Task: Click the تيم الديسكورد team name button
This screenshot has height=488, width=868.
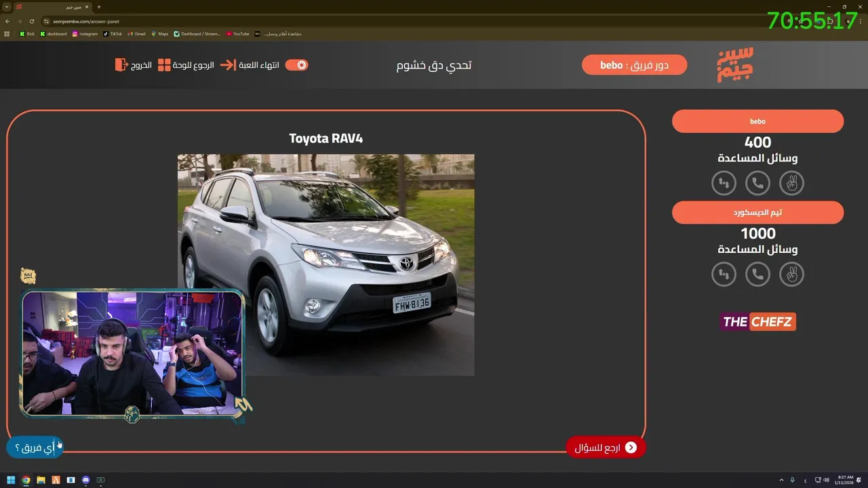Action: click(757, 213)
